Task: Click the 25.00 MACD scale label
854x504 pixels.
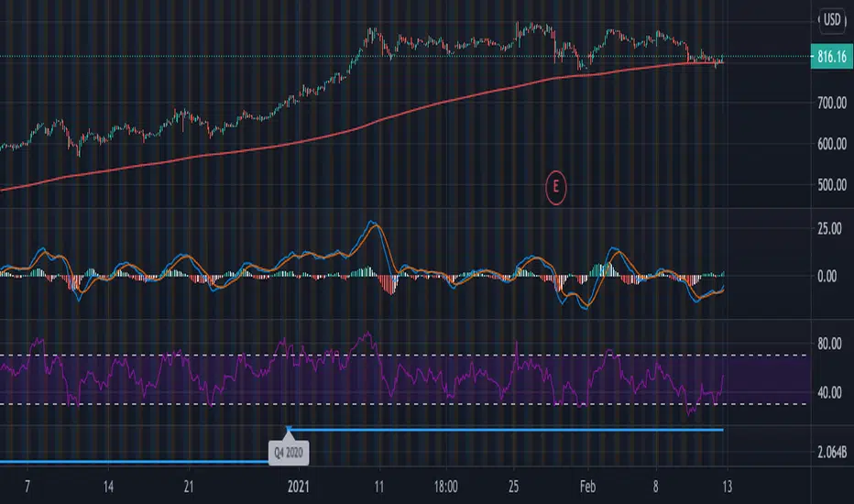Action: (x=829, y=229)
